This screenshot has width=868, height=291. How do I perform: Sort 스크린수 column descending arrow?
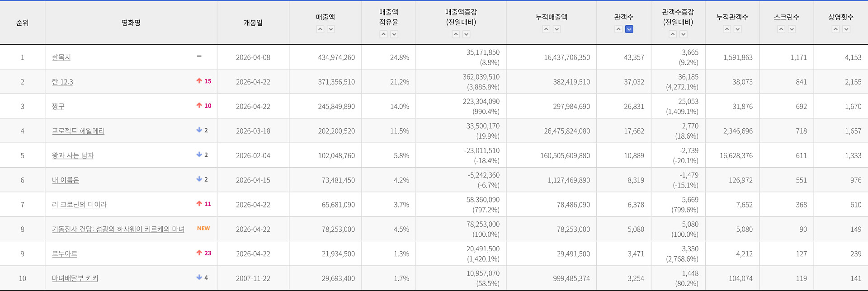pos(792,29)
